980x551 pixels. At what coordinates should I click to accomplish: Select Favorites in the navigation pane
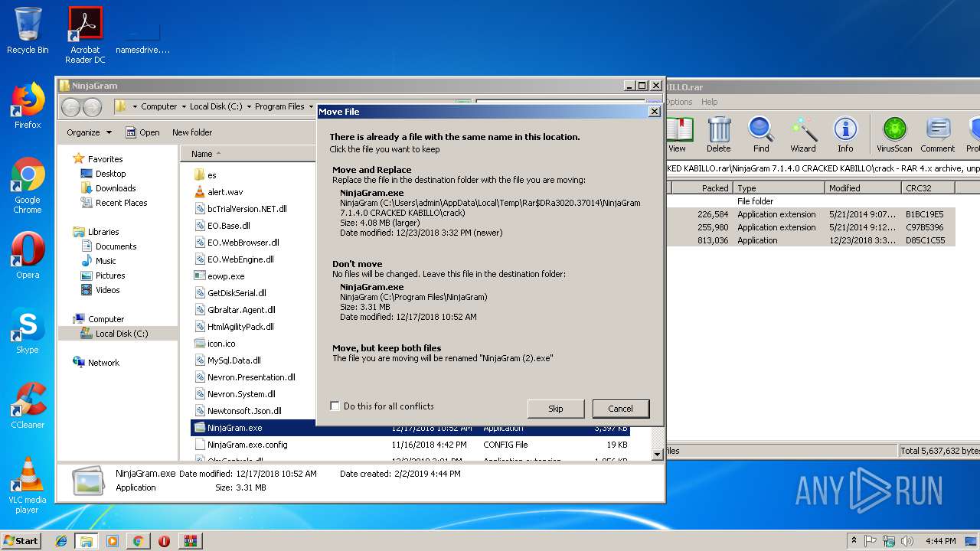click(105, 159)
